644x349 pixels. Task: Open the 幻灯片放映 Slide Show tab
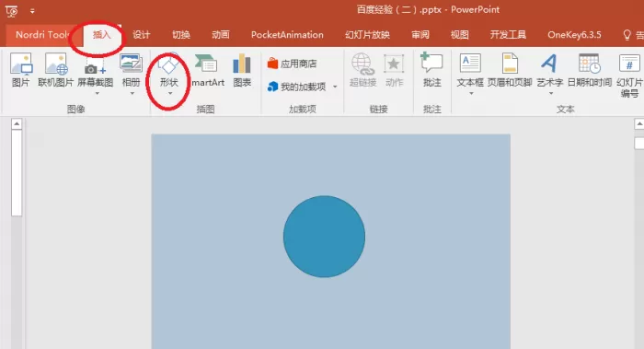[x=367, y=35]
